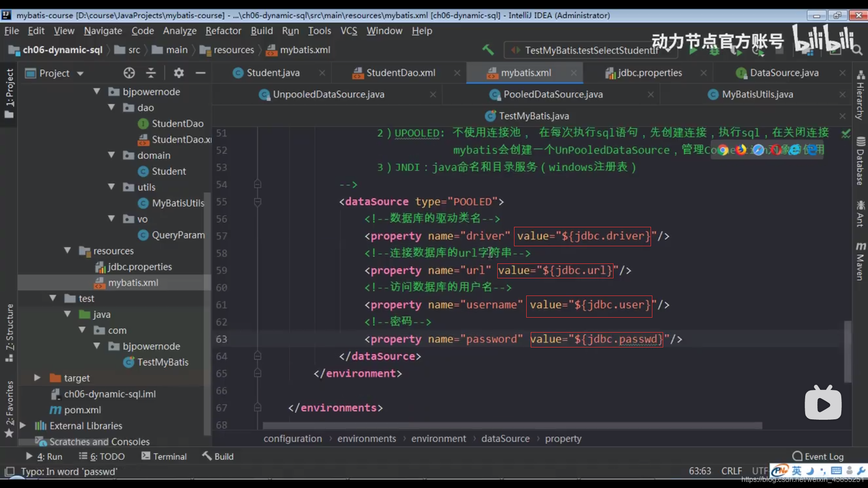This screenshot has width=868, height=488.
Task: Fold the comment block ending at line 54
Action: pyautogui.click(x=258, y=184)
